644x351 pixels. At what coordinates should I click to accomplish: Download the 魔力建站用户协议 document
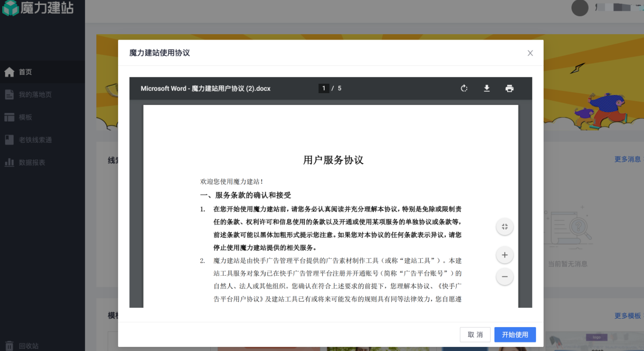(487, 88)
